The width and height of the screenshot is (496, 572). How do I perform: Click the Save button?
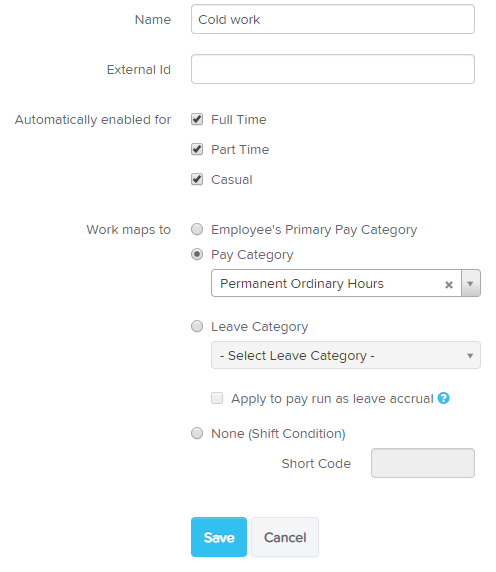pos(219,537)
